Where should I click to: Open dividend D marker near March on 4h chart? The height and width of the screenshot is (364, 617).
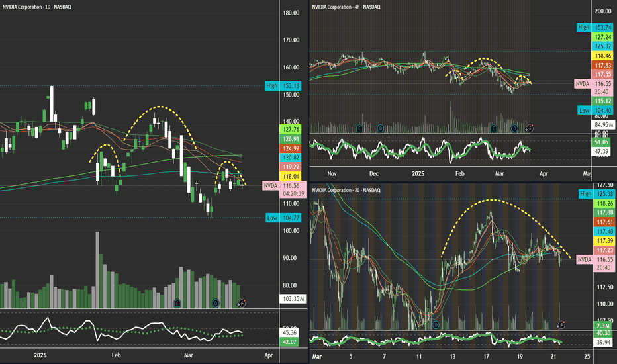tap(514, 128)
